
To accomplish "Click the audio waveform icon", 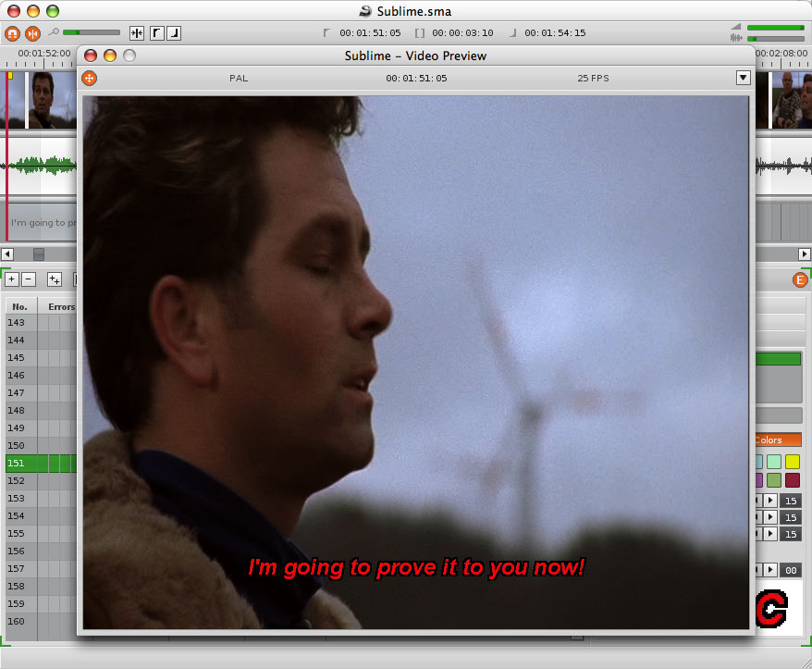I will click(736, 38).
